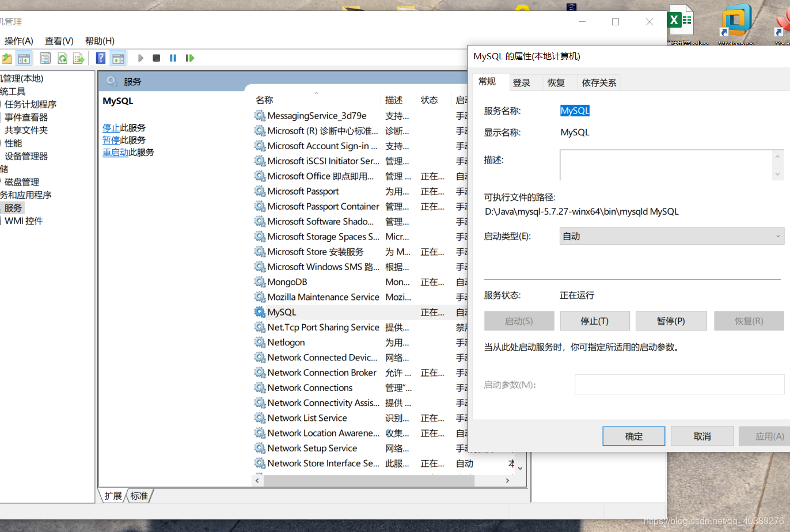Click the 停止(T) button

coord(595,321)
